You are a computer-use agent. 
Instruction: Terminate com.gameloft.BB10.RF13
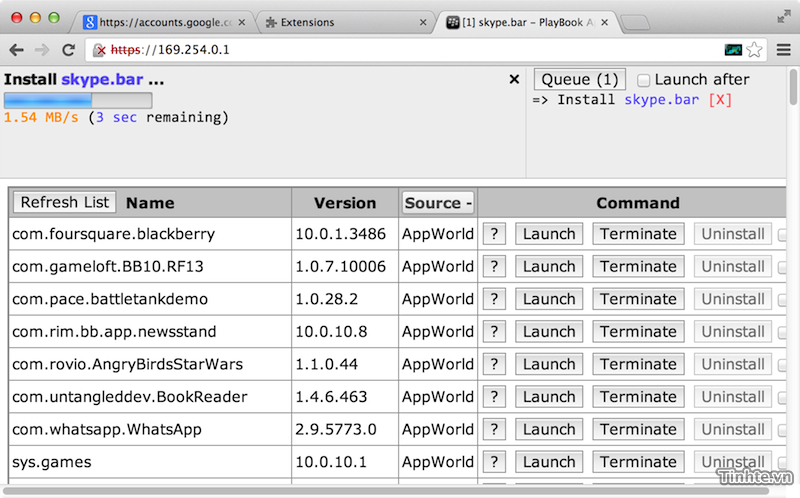point(638,266)
